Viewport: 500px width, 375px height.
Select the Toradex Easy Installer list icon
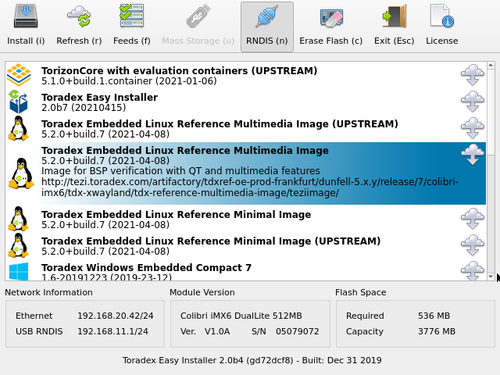[x=19, y=102]
